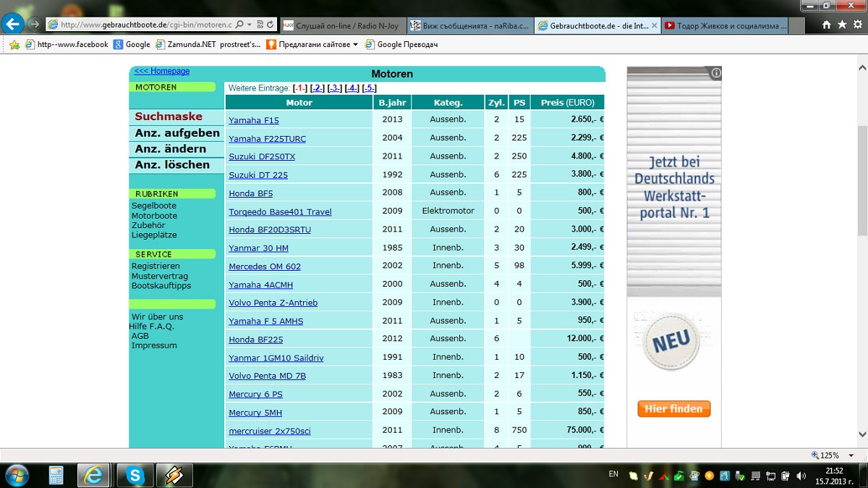Click the page vertical scrollbar down arrow

pyautogui.click(x=861, y=434)
